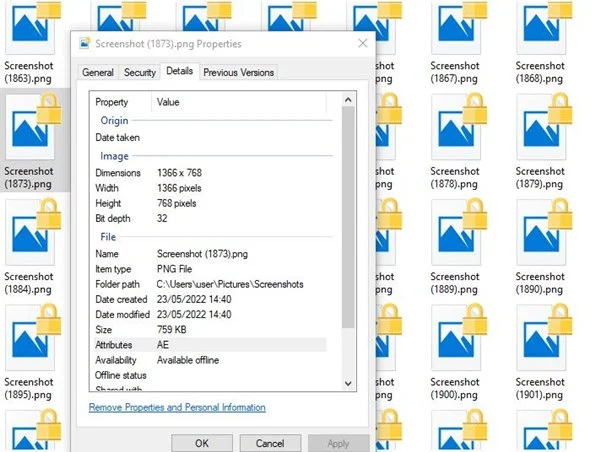Switch to the General tab
The image size is (600, 452).
(x=98, y=72)
